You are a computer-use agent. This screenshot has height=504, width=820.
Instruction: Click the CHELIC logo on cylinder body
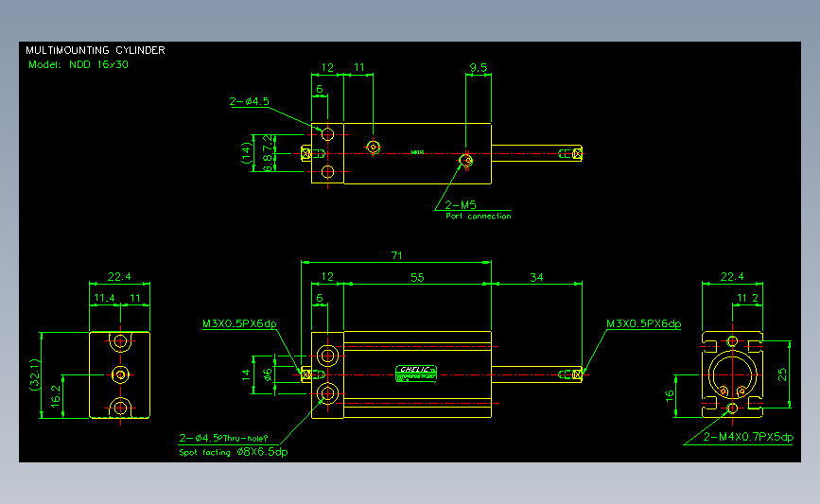[x=416, y=374]
